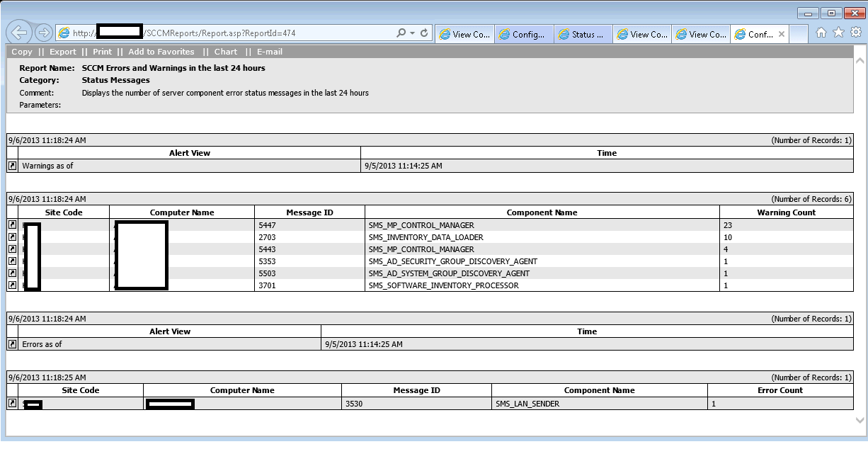This screenshot has width=868, height=449.
Task: Close the active 'Conf...' tab
Action: click(782, 34)
